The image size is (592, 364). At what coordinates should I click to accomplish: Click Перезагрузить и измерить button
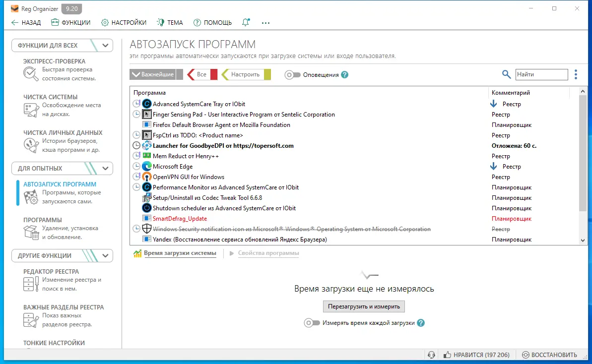click(364, 306)
